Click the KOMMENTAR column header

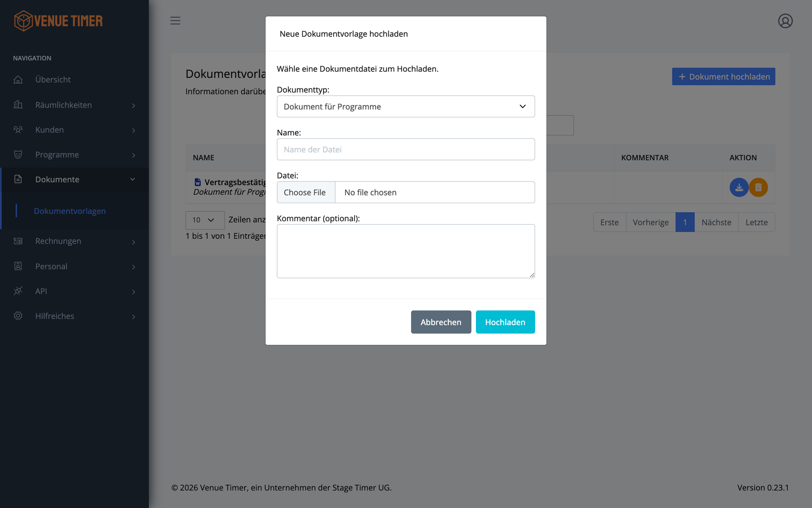coord(645,158)
